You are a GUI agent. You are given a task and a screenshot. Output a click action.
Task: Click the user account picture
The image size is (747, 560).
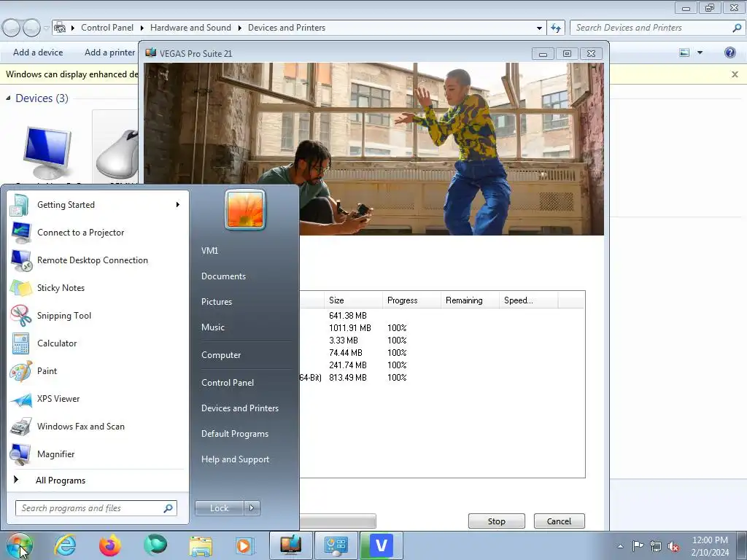click(245, 209)
